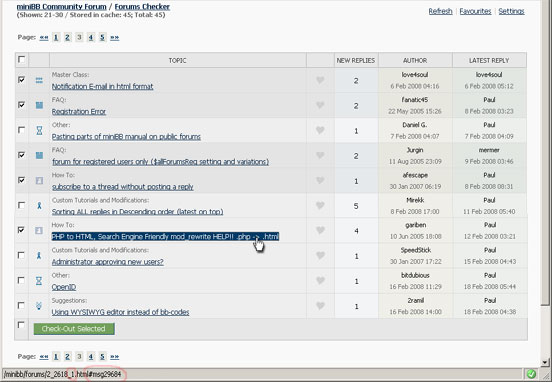Click the hourglass icon beside OpenID topic
This screenshot has width=552, height=382.
tap(39, 281)
